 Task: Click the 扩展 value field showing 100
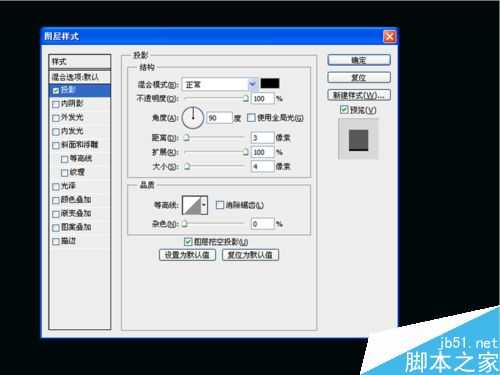(262, 152)
